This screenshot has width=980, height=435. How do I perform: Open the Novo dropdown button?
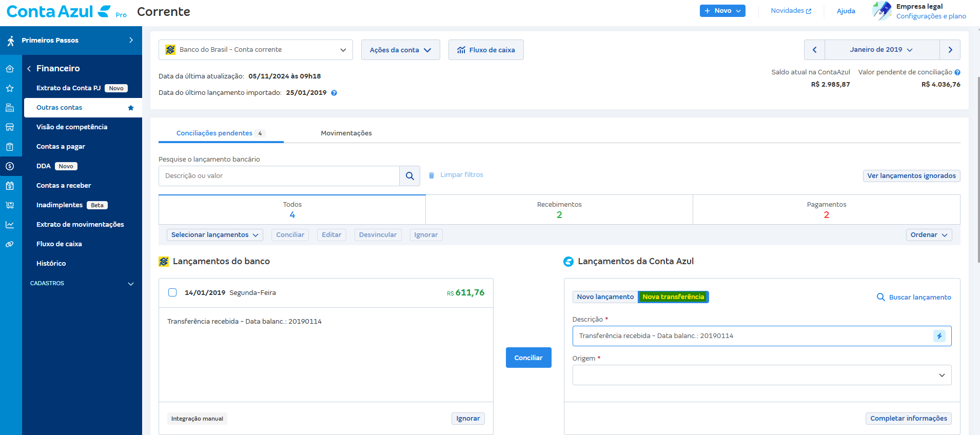722,11
